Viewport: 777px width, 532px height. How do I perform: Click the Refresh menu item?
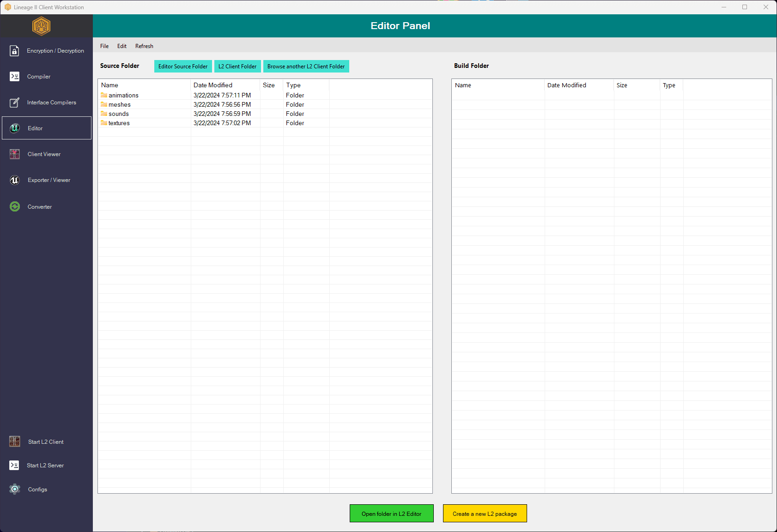pos(144,46)
